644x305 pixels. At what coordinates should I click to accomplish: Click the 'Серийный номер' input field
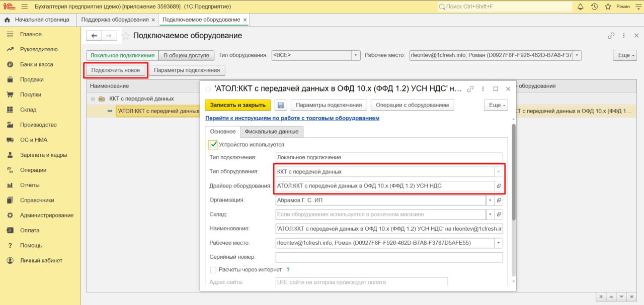pyautogui.click(x=389, y=257)
